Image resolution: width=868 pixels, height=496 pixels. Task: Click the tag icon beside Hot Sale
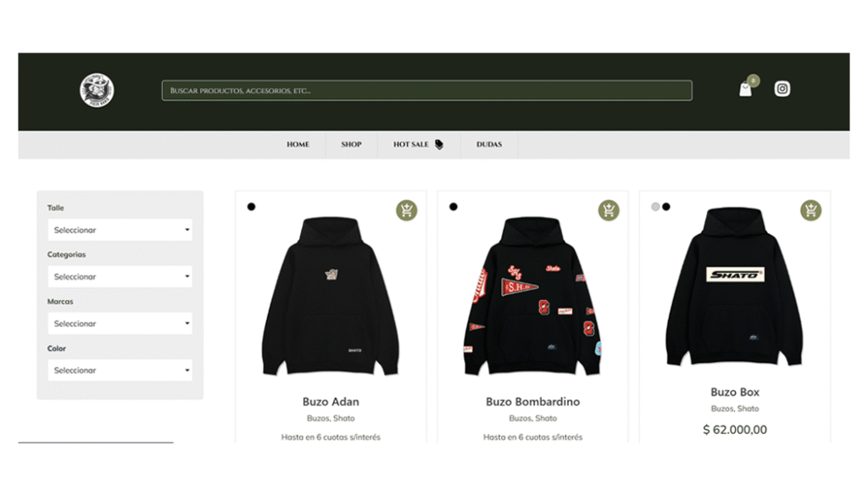(x=439, y=144)
